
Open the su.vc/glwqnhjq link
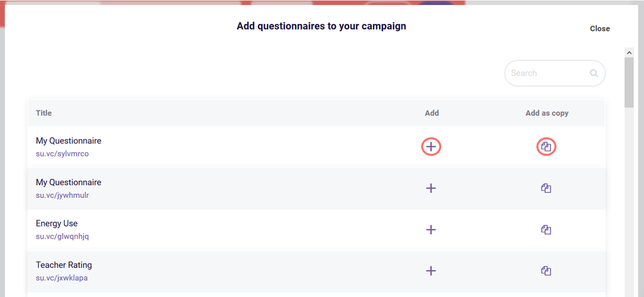pyautogui.click(x=62, y=236)
